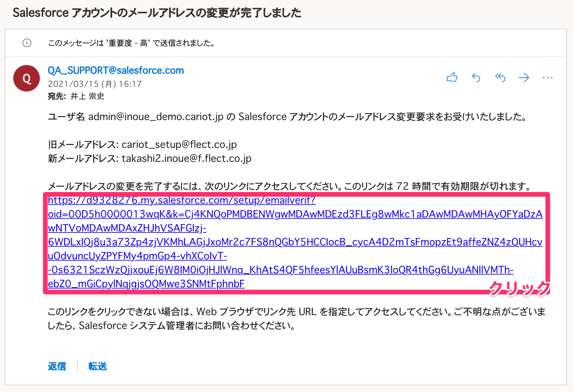Open the Salesforce email verification URL link
The width and height of the screenshot is (573, 392).
(295, 242)
